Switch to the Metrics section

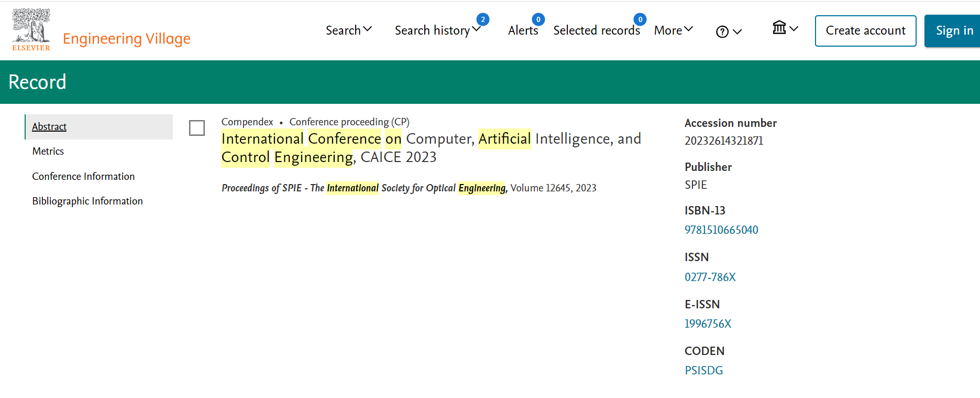tap(48, 152)
